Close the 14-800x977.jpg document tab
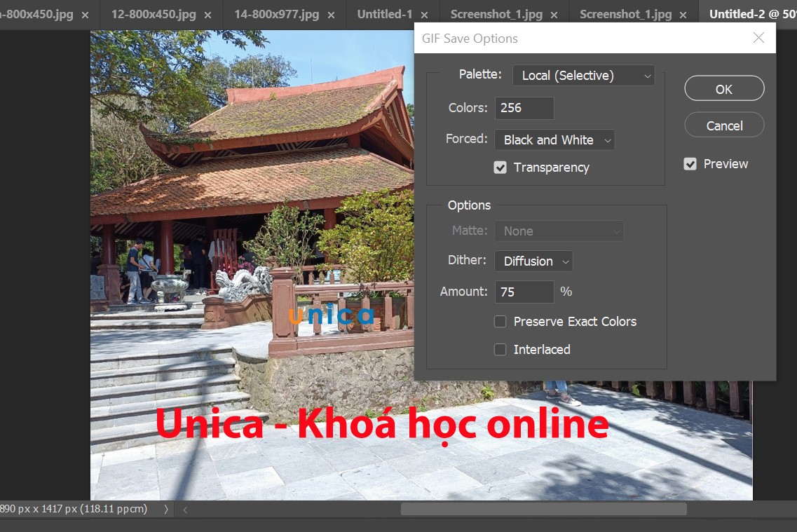The width and height of the screenshot is (797, 532). 332,15
